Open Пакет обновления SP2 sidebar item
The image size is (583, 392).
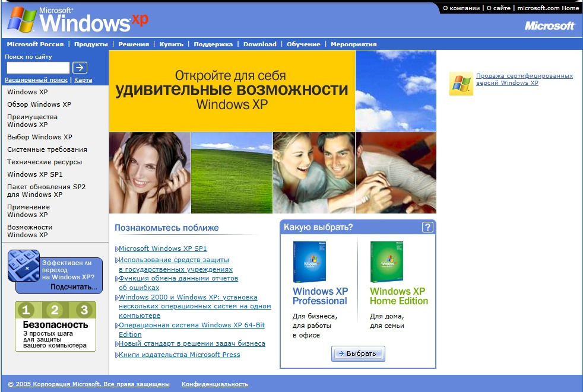point(46,190)
